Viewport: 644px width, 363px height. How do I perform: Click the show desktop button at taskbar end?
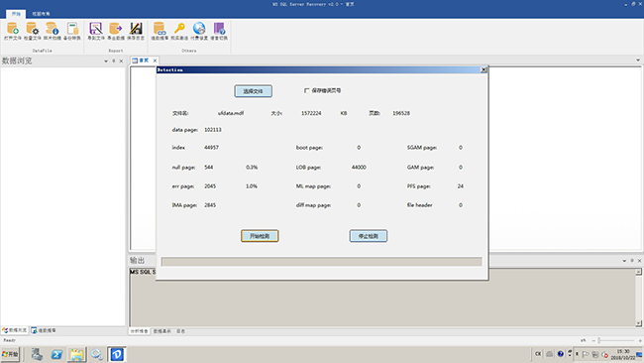[639, 354]
